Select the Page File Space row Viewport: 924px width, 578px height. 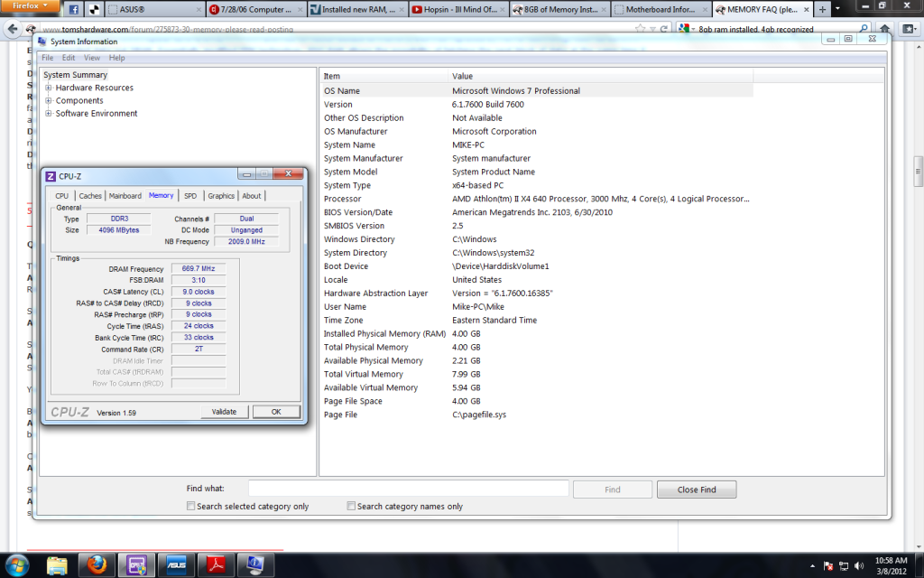click(537, 401)
